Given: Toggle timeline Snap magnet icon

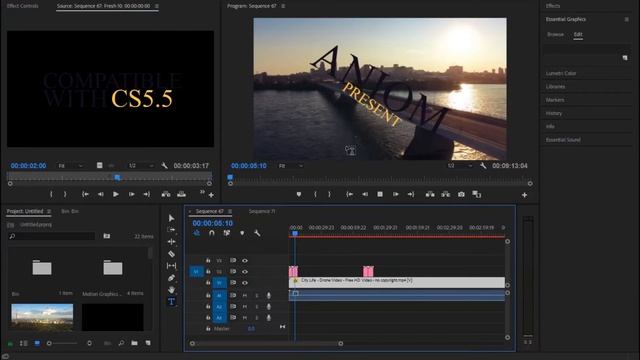Looking at the screenshot, I should [x=211, y=233].
